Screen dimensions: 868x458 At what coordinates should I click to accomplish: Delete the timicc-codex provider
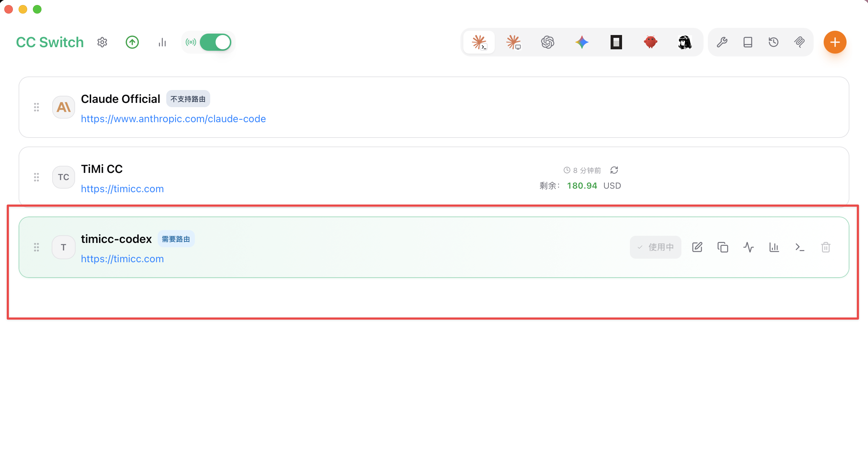tap(826, 247)
